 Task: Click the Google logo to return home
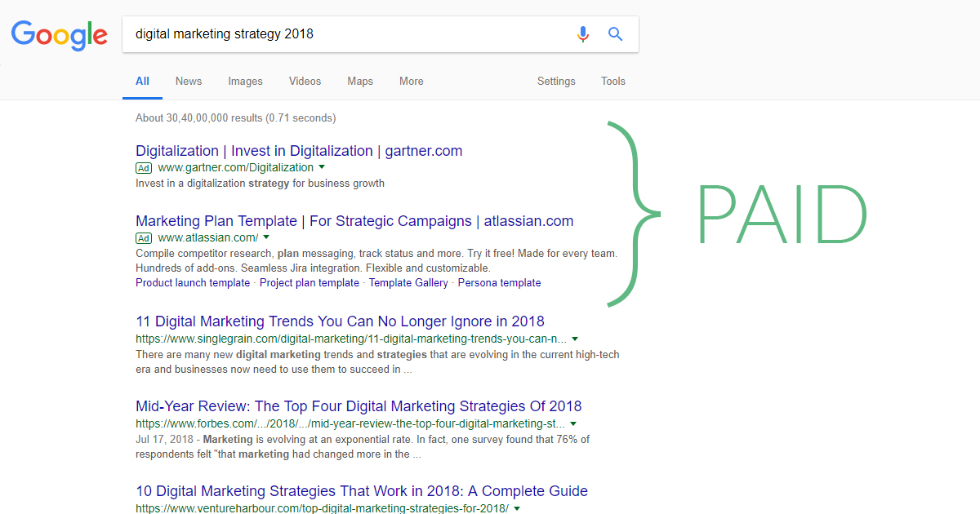59,34
